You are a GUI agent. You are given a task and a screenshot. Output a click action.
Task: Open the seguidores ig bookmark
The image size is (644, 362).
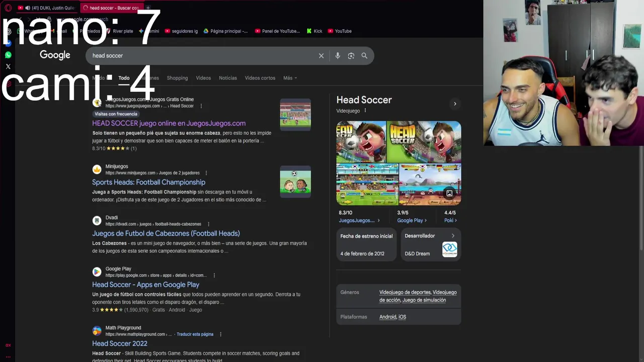[x=181, y=31]
